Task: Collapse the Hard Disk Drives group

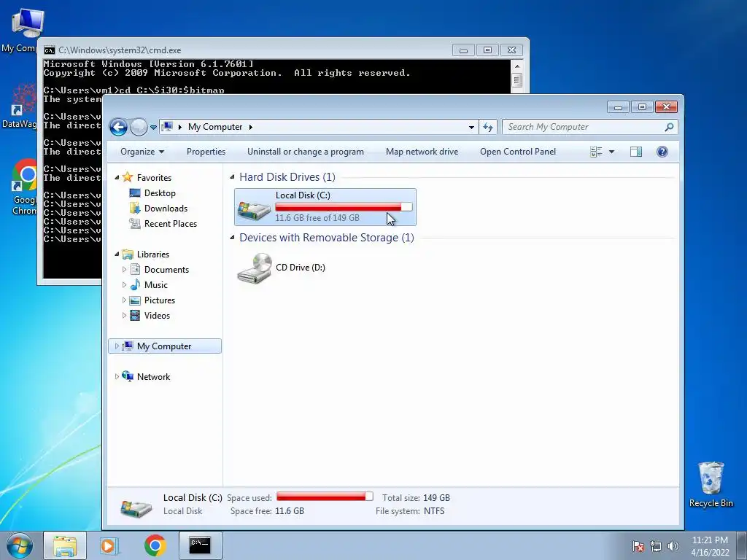Action: pos(233,176)
